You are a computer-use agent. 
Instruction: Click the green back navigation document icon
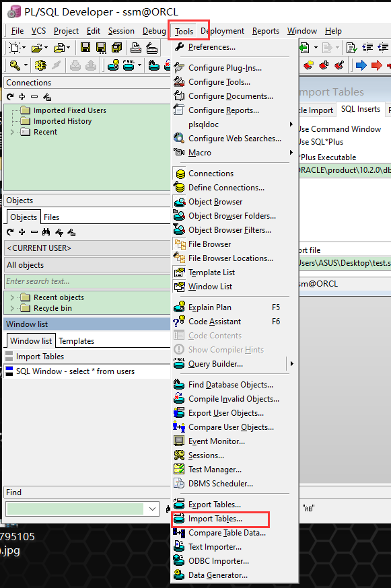coord(304,48)
